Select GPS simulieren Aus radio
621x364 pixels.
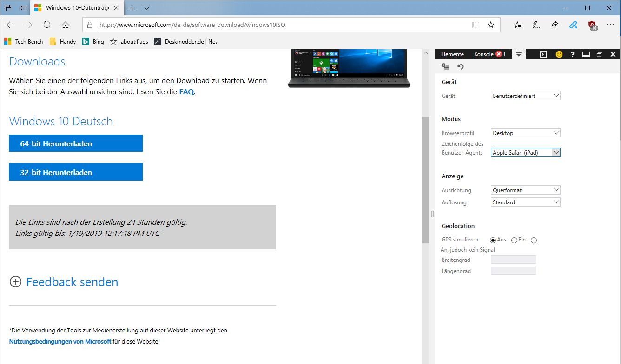coord(493,240)
